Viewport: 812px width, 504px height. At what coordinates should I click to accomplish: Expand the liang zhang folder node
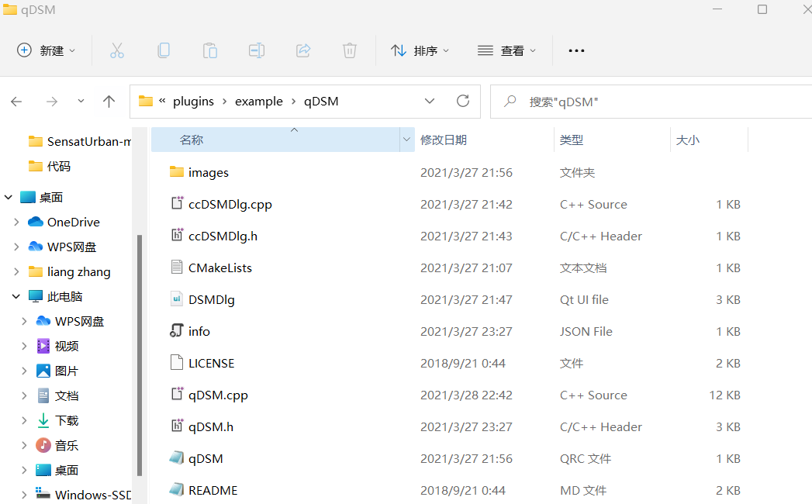point(16,271)
